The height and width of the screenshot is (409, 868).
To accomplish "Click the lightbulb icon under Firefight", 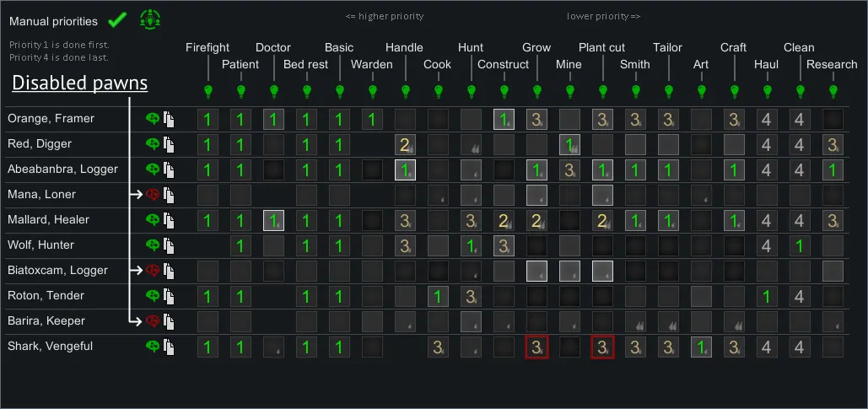I will click(x=208, y=90).
